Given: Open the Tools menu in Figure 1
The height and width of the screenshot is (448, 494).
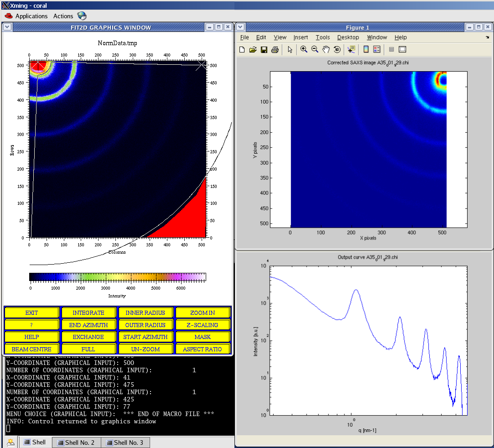Looking at the screenshot, I should click(322, 37).
